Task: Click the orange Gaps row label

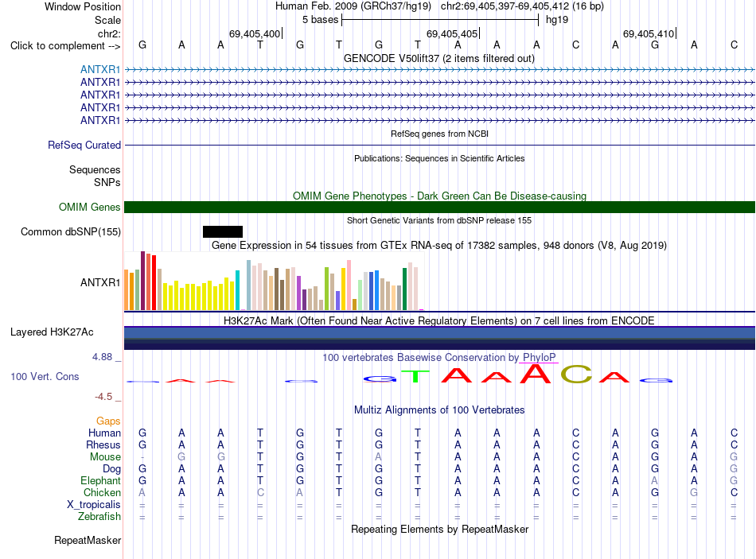Action: pyautogui.click(x=108, y=421)
